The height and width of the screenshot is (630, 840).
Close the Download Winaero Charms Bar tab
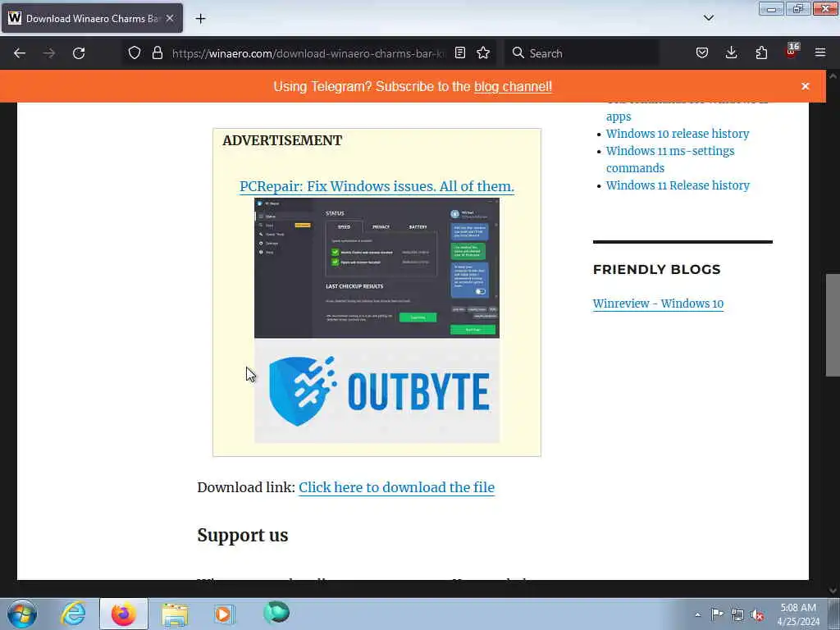click(x=170, y=18)
